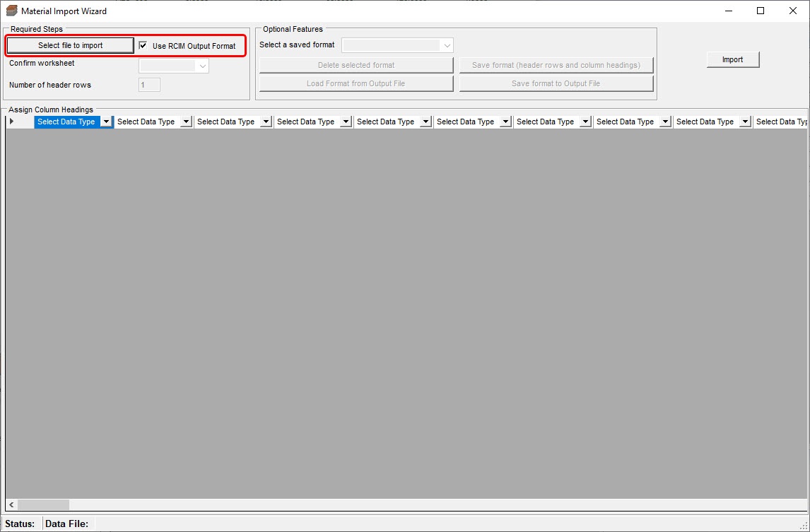Open the highlighted first Select Data Type dropdown

point(106,121)
